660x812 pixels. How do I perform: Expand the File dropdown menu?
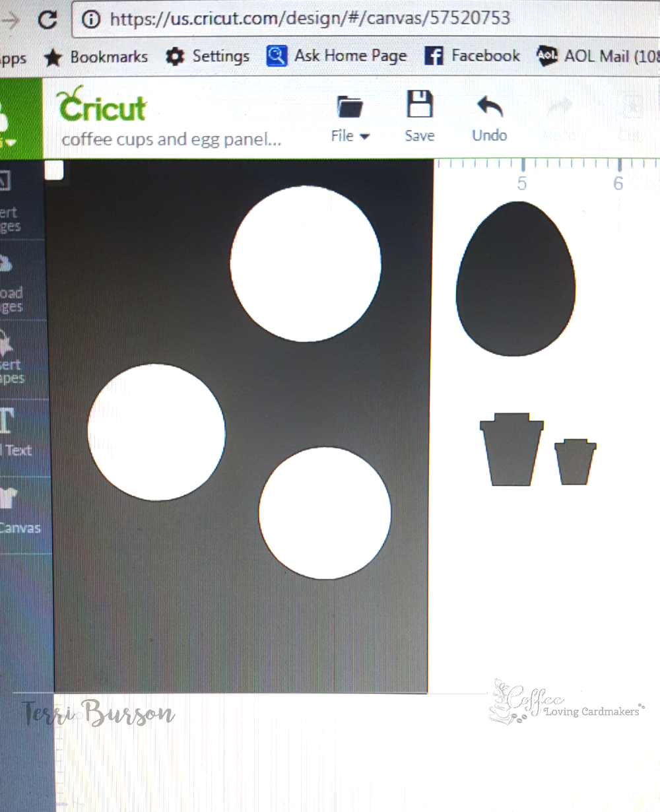(350, 118)
